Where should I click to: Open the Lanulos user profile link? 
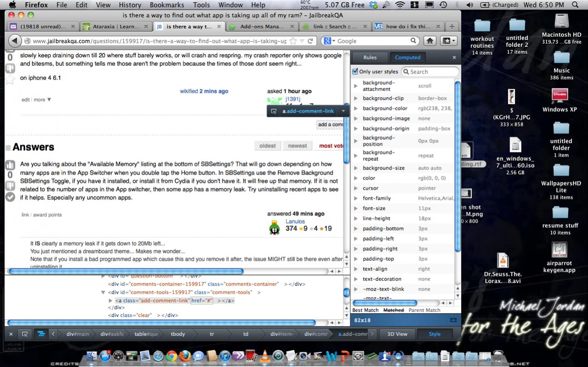pos(295,221)
